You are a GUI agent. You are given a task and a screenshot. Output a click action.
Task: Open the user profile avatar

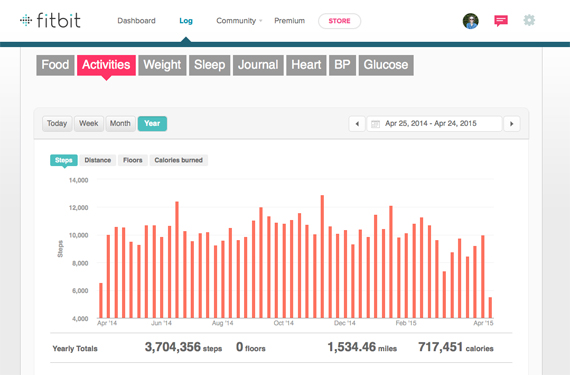470,21
